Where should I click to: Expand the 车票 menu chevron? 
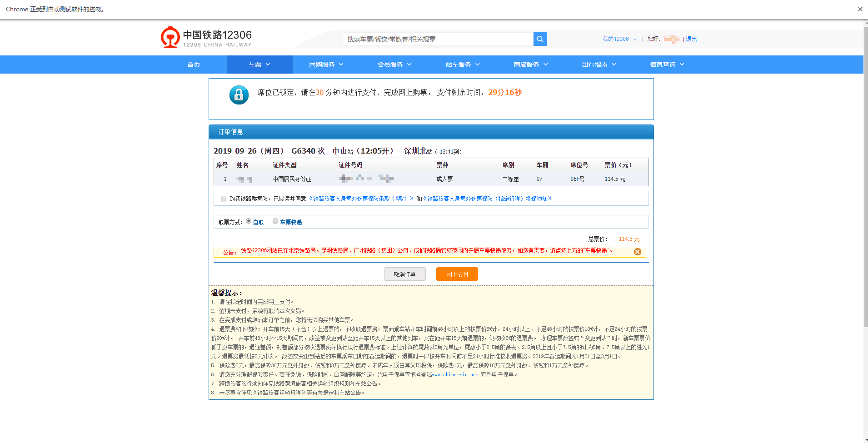(268, 65)
